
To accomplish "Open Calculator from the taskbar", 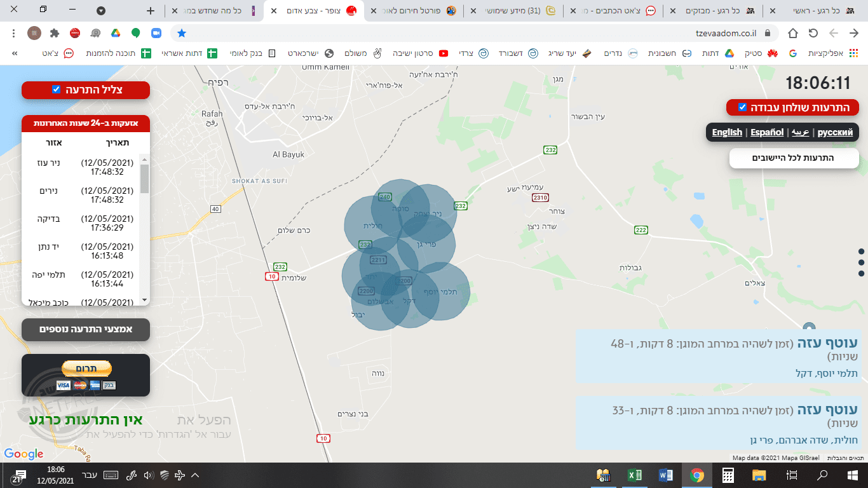I will (x=728, y=475).
